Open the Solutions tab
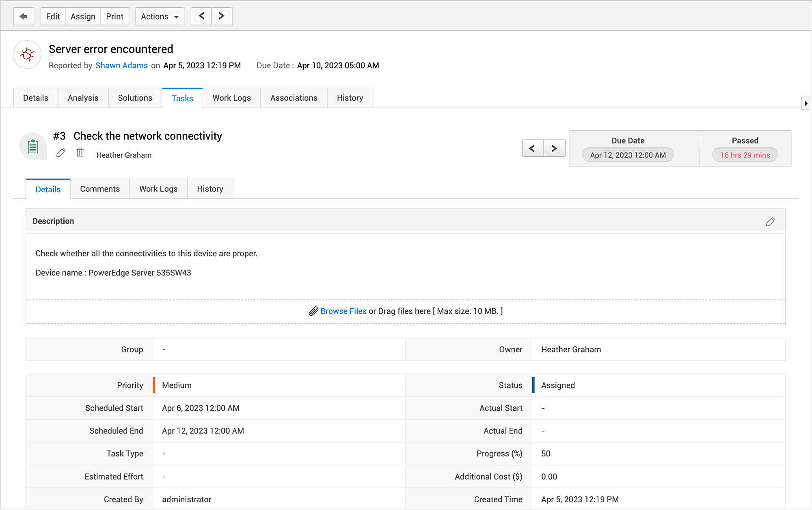 (135, 98)
